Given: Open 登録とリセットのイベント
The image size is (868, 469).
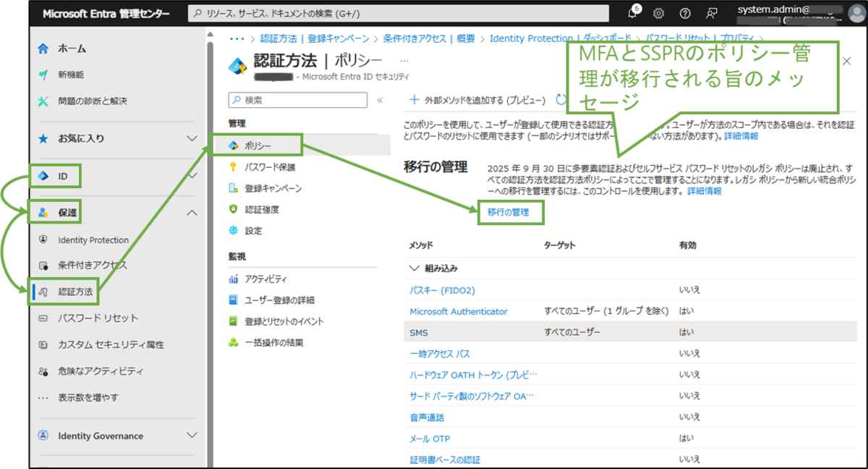Looking at the screenshot, I should 284,321.
